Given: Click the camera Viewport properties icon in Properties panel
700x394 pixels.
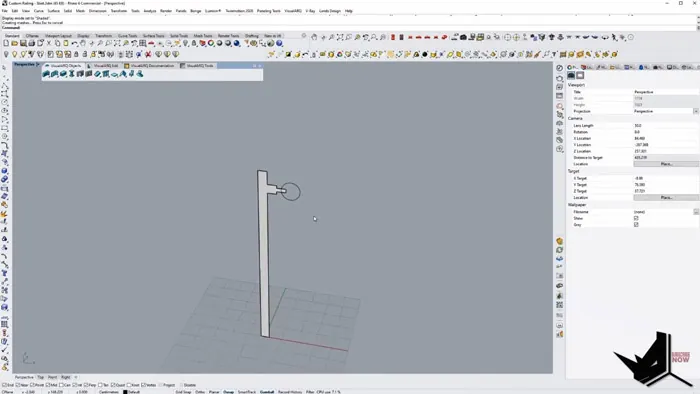Looking at the screenshot, I should tap(571, 75).
